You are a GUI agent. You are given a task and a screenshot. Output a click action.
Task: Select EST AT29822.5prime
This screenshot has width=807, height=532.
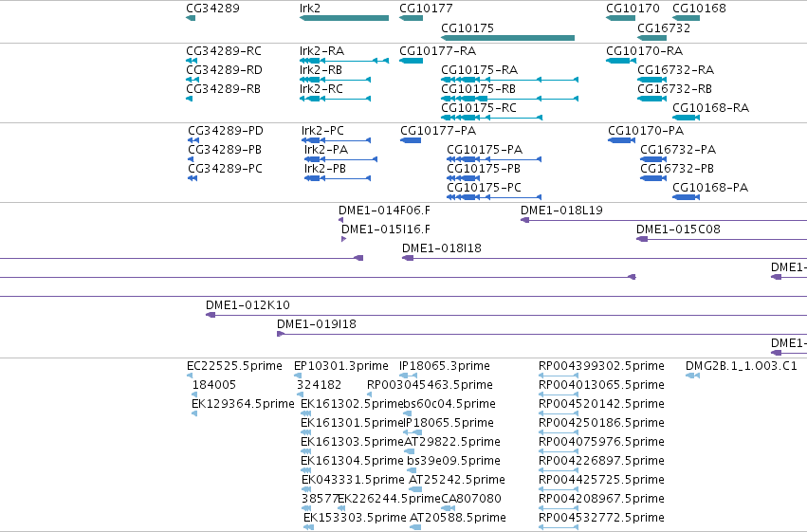[452, 442]
